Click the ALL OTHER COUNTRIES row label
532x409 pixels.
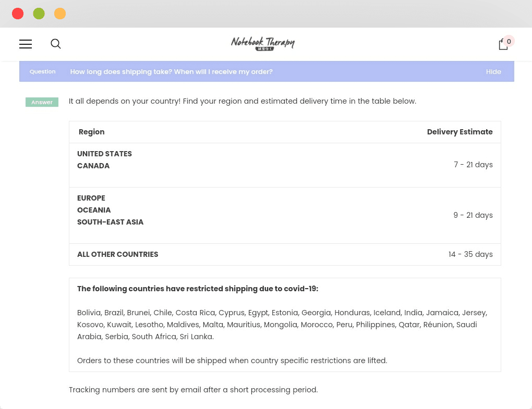click(x=118, y=254)
